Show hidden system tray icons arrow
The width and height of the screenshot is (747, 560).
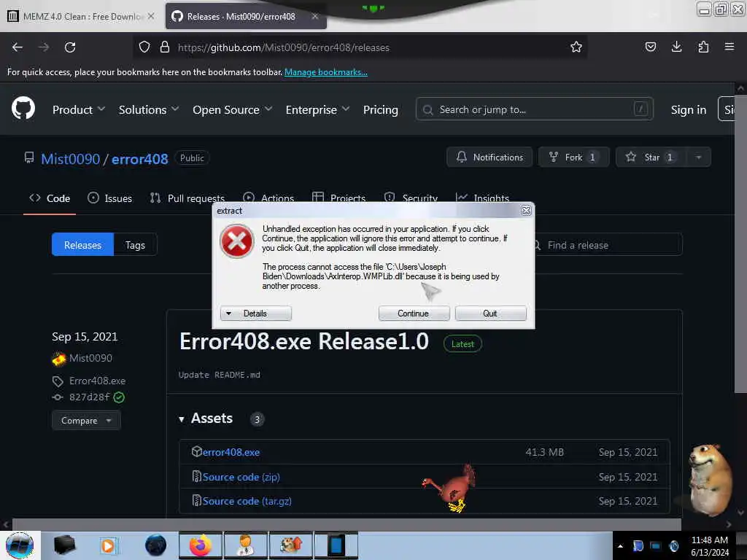(x=620, y=546)
